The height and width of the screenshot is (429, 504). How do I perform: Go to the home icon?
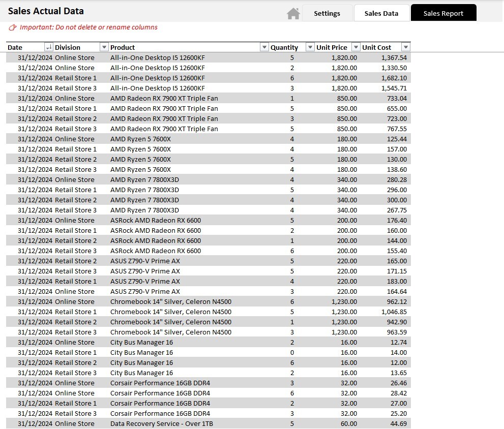(x=293, y=14)
